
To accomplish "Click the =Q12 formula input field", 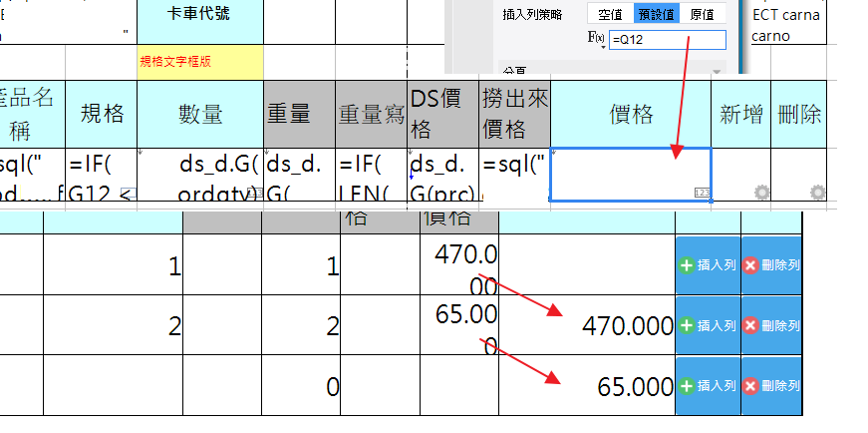I will (x=667, y=40).
